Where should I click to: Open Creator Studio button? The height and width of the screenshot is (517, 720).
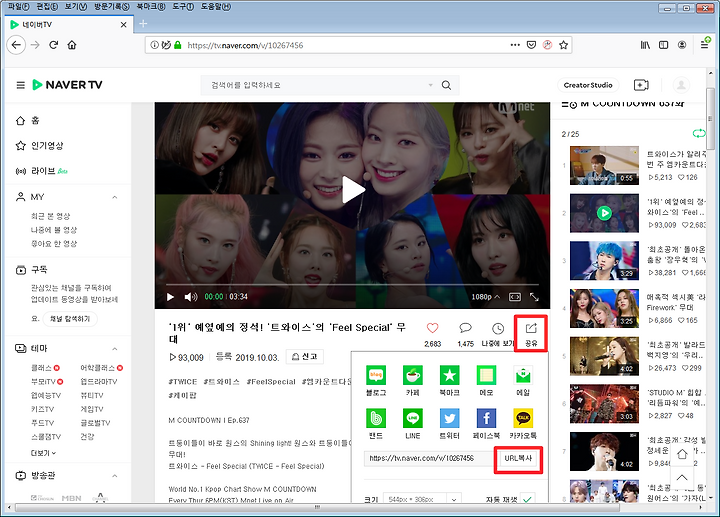(588, 85)
